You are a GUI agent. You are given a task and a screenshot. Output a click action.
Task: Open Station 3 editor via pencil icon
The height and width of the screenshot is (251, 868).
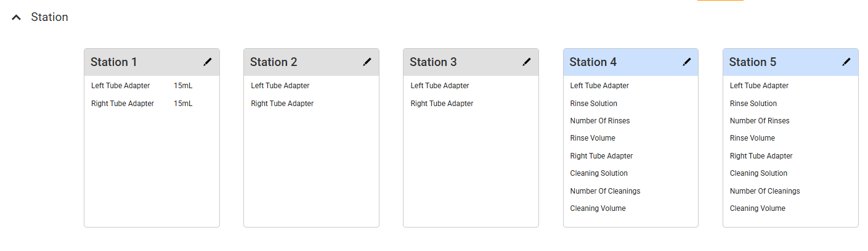(x=527, y=62)
